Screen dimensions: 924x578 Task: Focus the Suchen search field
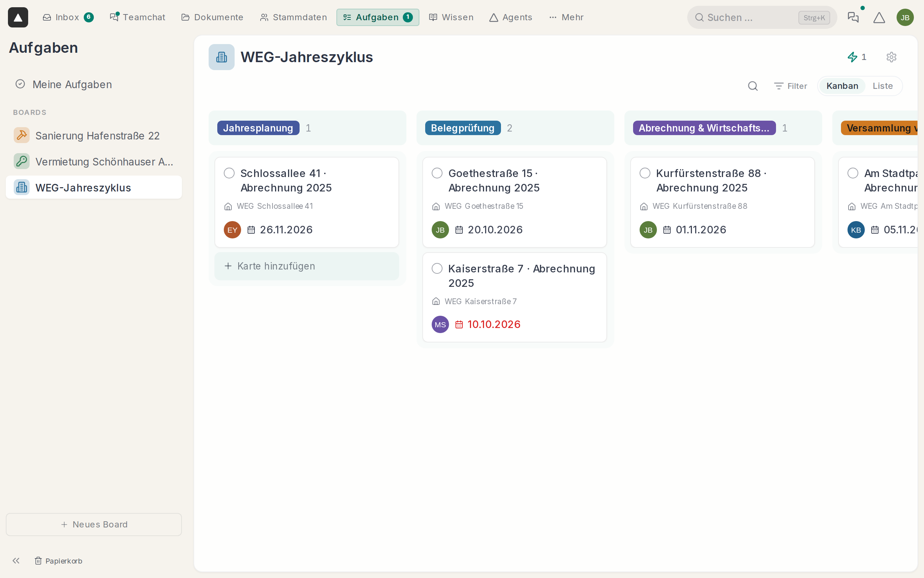coord(762,17)
